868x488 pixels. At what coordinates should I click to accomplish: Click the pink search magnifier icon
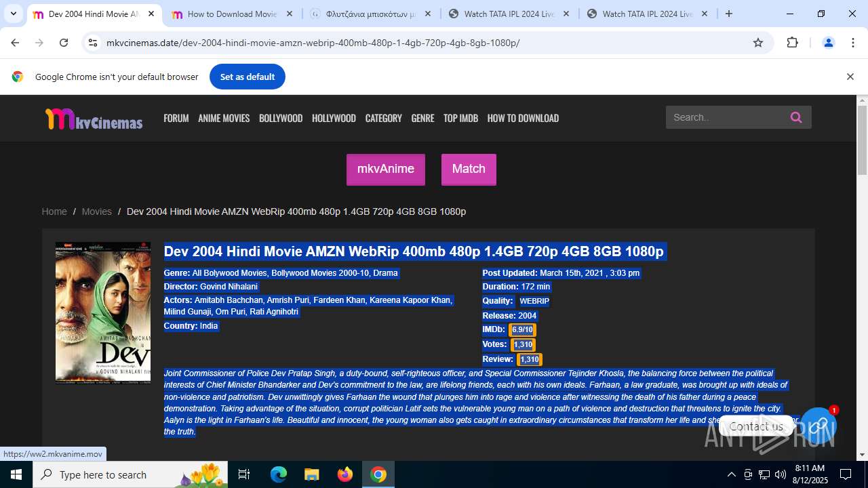(x=796, y=117)
